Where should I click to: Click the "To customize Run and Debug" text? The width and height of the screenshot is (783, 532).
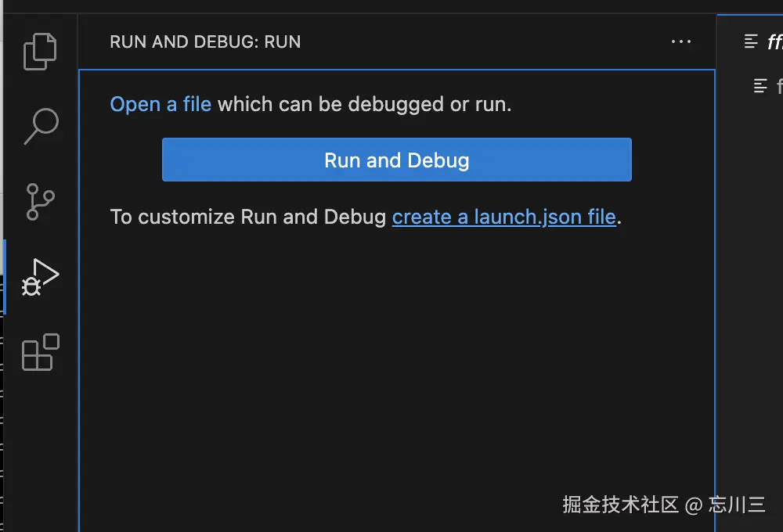(x=248, y=217)
